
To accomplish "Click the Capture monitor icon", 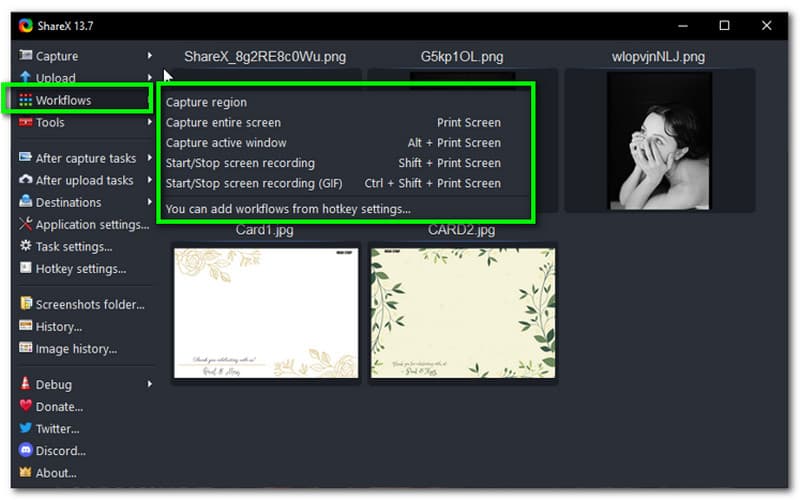I will [26, 55].
